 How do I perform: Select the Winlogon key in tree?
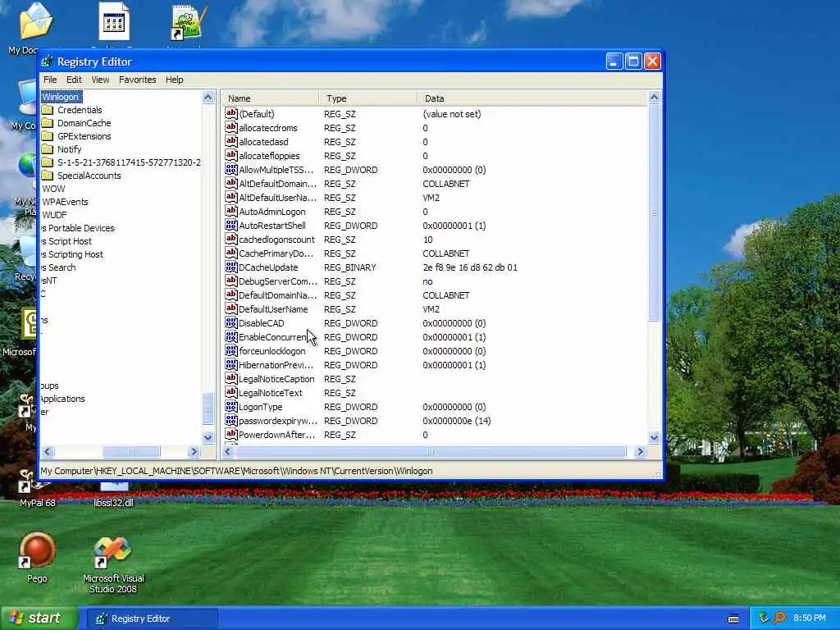coord(62,97)
